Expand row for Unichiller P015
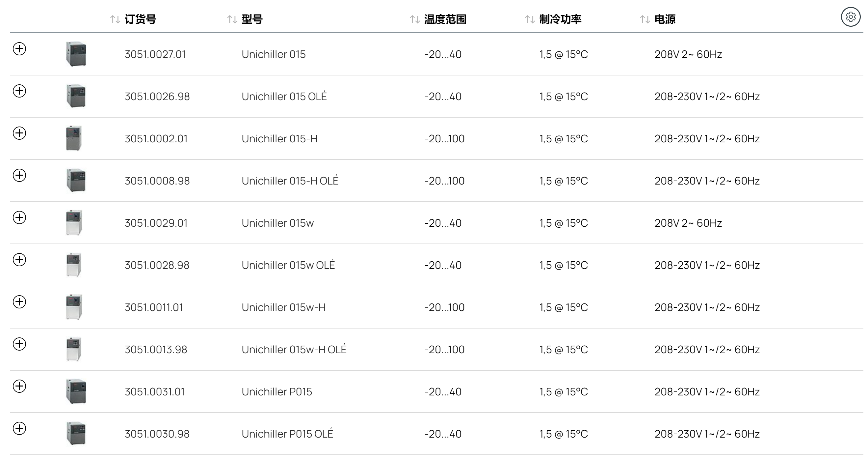Viewport: 868px width, 459px height. click(x=19, y=386)
